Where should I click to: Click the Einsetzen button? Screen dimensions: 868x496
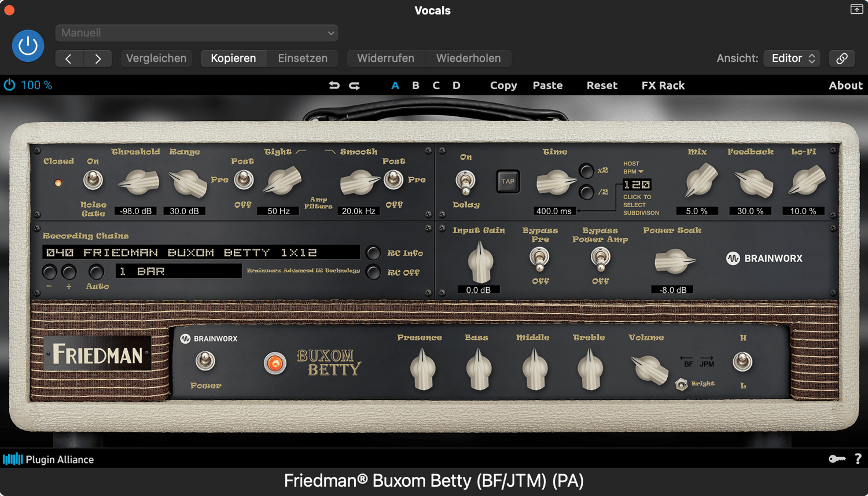[x=303, y=58]
